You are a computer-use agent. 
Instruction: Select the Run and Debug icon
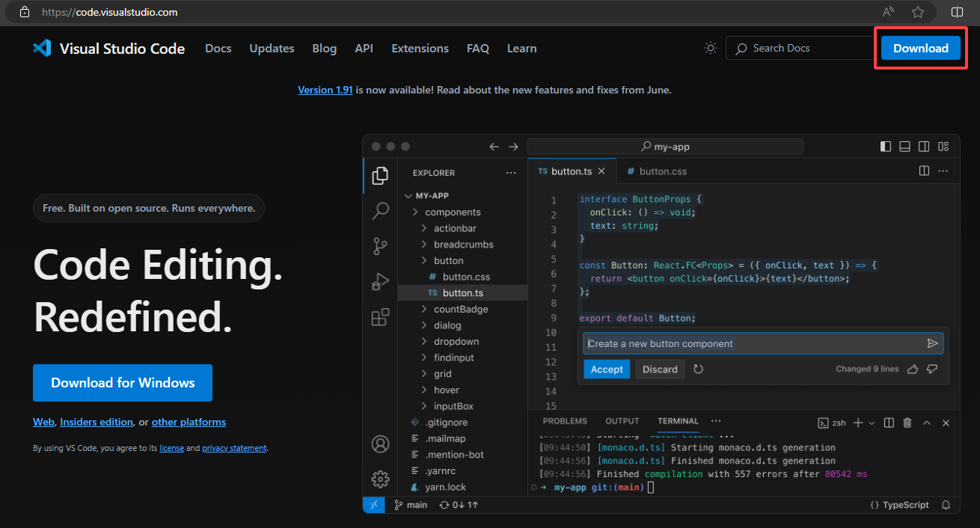point(380,282)
